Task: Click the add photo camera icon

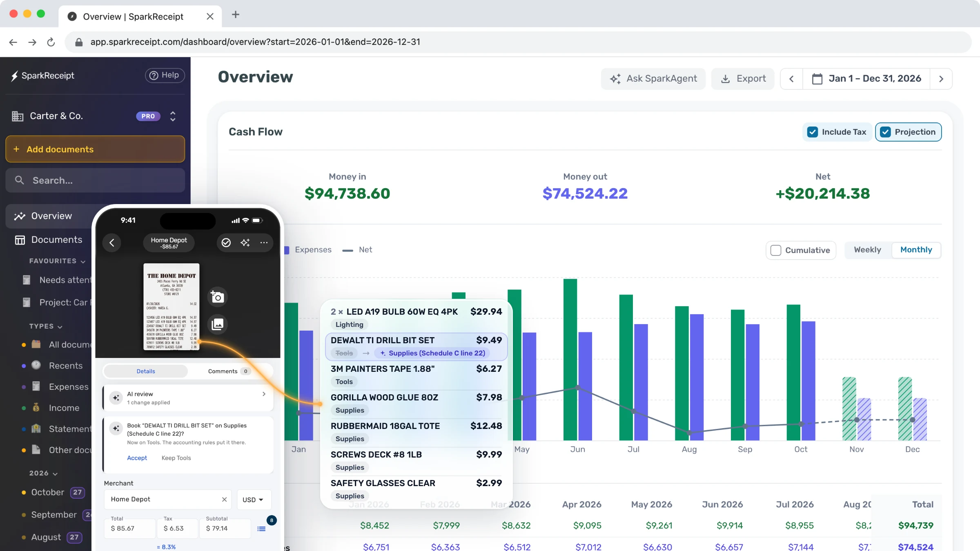Action: (x=218, y=297)
